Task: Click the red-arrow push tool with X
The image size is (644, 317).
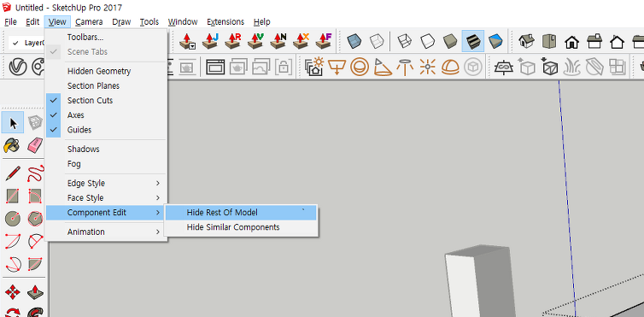Action: point(301,42)
